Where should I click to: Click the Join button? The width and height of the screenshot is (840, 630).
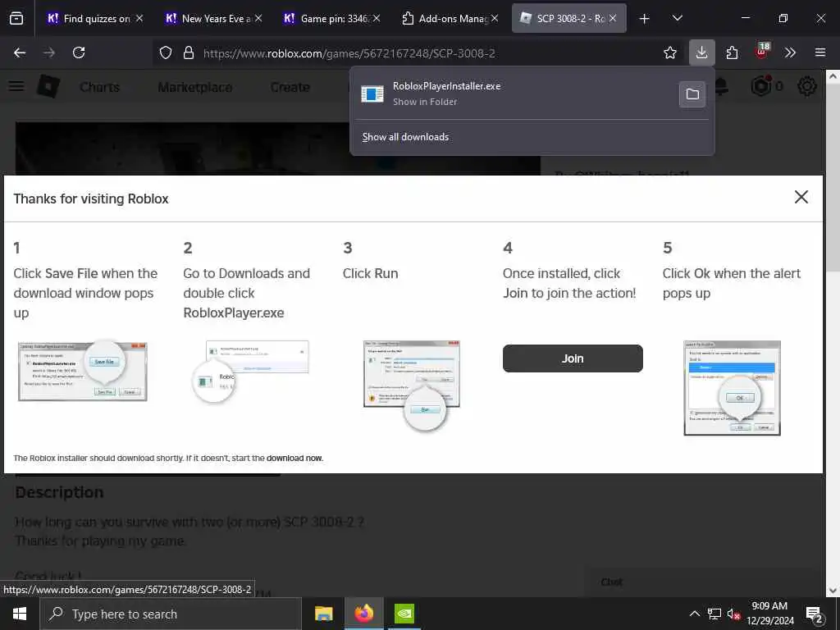(x=572, y=358)
